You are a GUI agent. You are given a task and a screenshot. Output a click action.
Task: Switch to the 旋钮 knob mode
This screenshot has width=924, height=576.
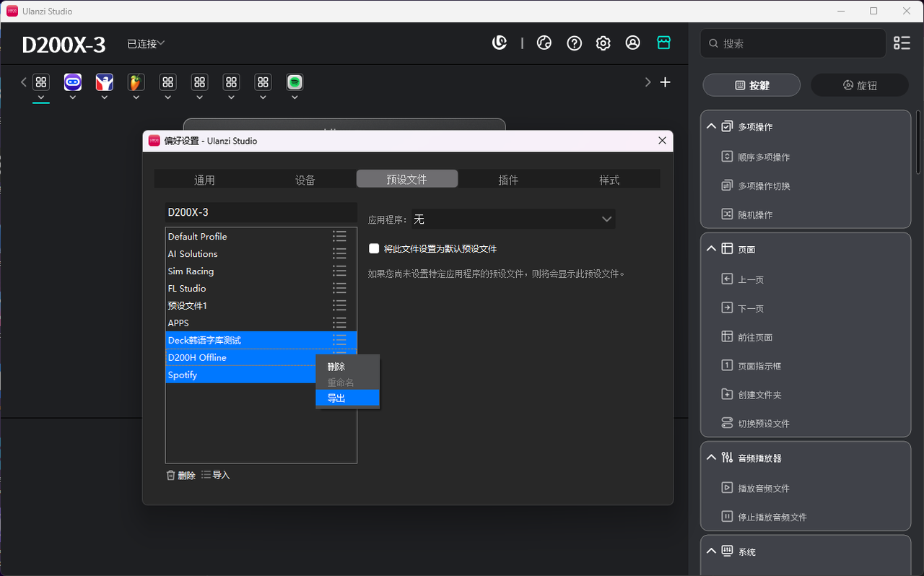859,85
